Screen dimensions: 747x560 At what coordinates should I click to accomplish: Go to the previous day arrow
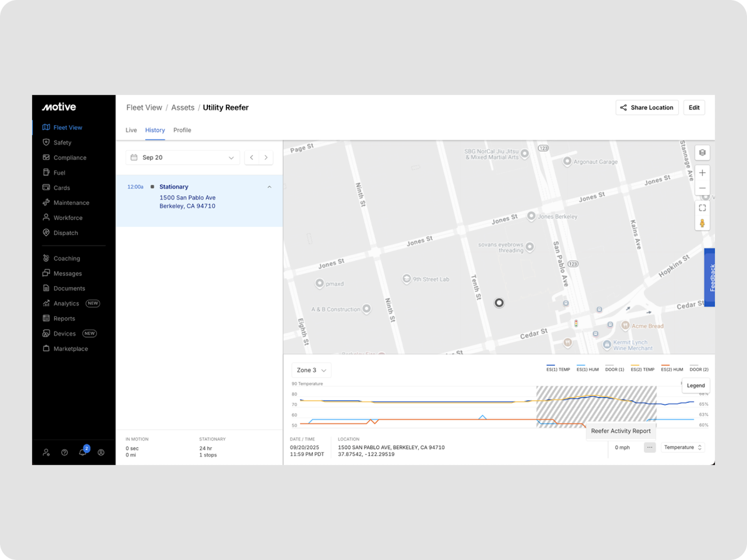(252, 158)
